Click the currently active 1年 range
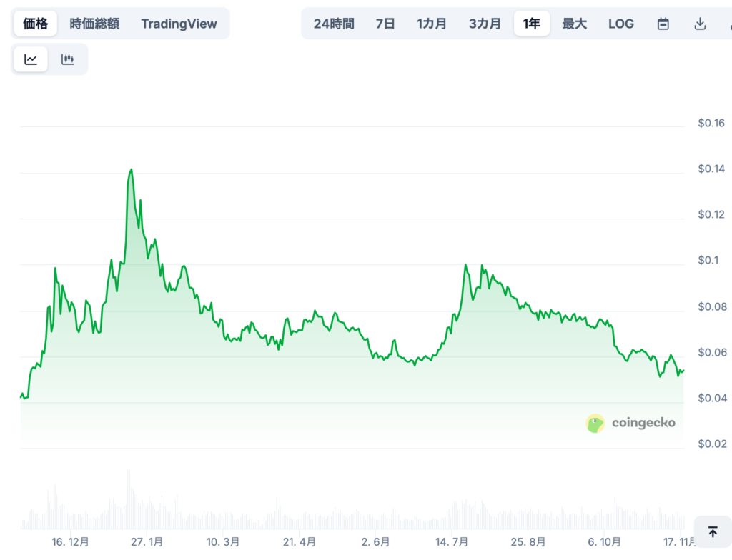Screen dimensions: 732x560 [532, 23]
